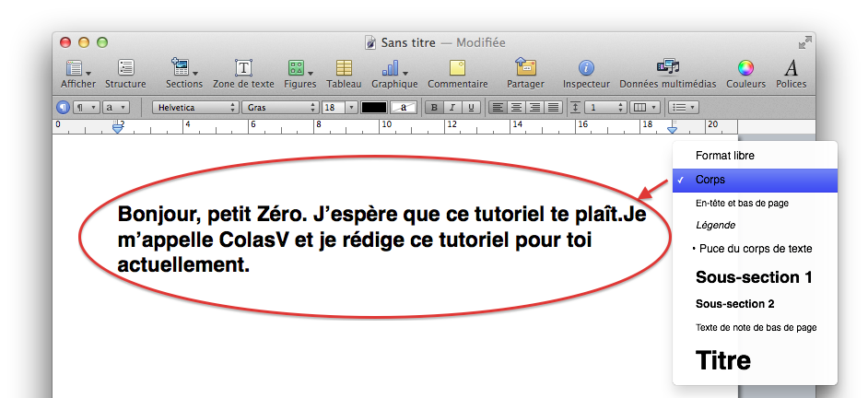This screenshot has height=398, width=868.
Task: Select Format libre style
Action: [755, 156]
